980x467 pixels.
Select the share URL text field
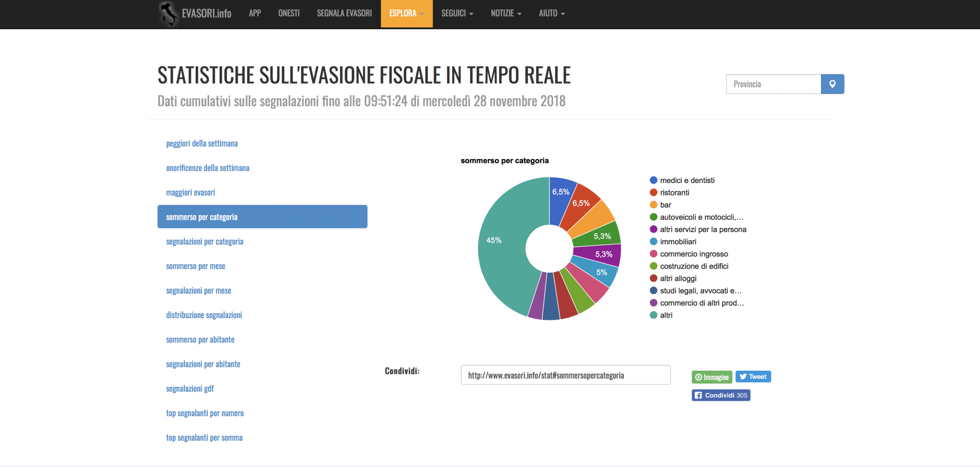pos(565,375)
